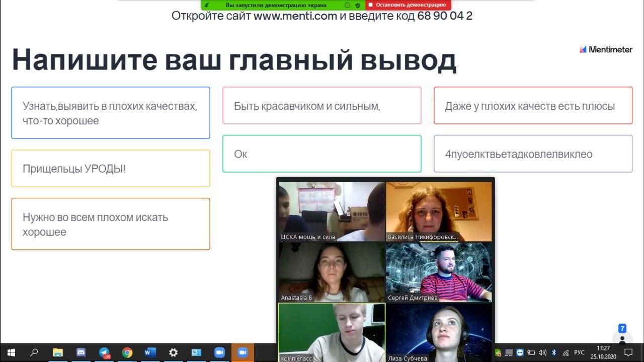Open File Explorer from the taskbar
The image size is (644, 362).
tap(58, 352)
